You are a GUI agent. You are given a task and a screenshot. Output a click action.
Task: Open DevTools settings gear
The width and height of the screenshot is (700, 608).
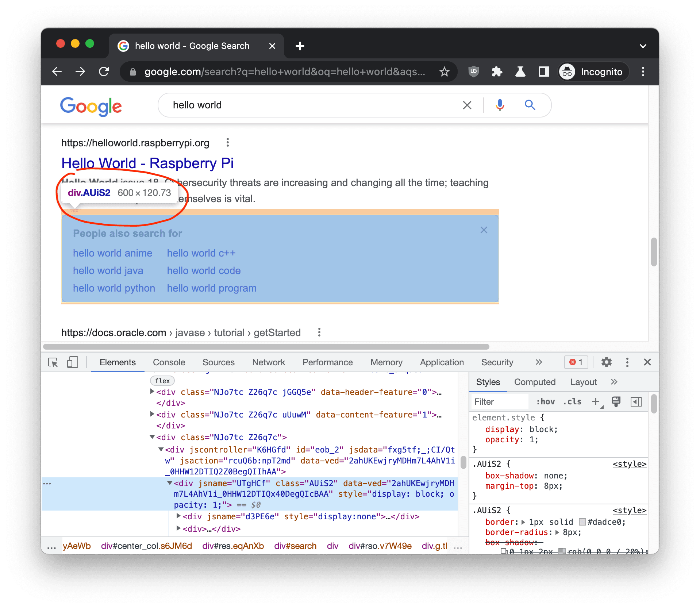[606, 362]
